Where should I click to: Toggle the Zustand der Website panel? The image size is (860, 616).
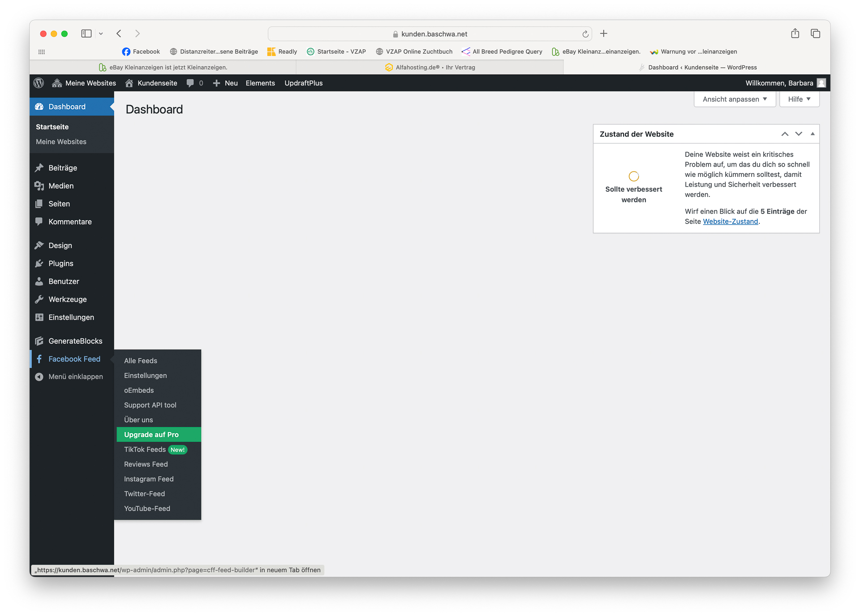tap(813, 134)
